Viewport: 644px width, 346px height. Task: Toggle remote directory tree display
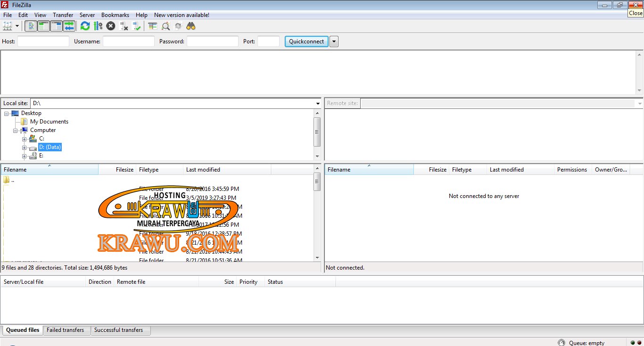[x=57, y=26]
